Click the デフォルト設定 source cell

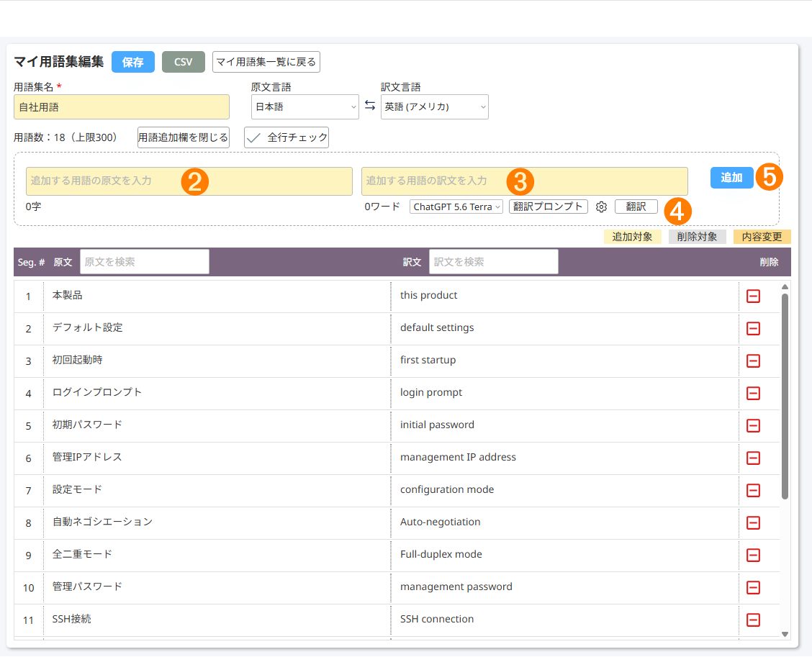217,328
